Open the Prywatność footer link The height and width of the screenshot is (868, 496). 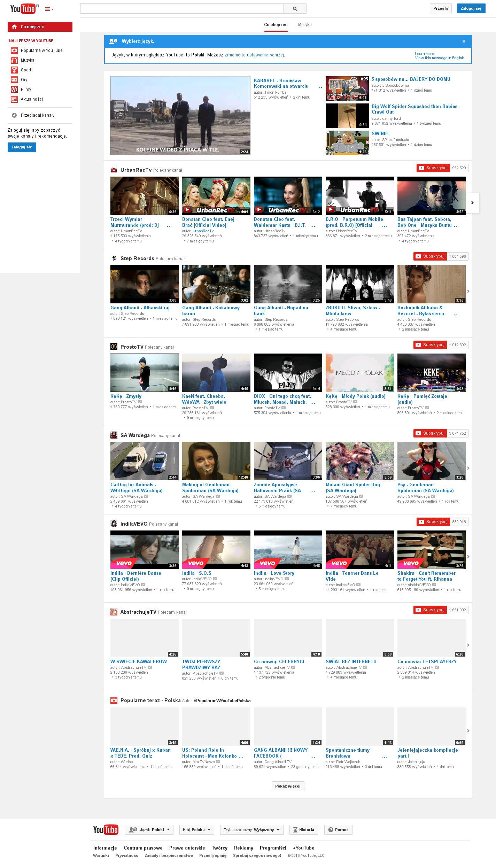(127, 855)
